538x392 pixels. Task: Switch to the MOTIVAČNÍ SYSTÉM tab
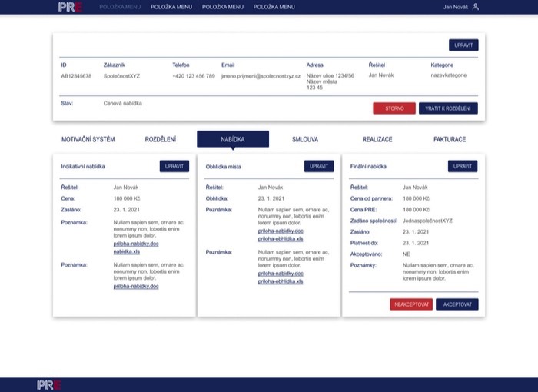[x=88, y=139]
